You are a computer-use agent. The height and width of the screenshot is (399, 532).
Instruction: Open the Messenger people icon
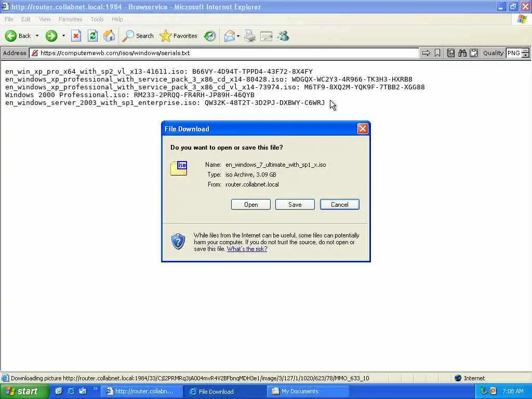tap(283, 36)
